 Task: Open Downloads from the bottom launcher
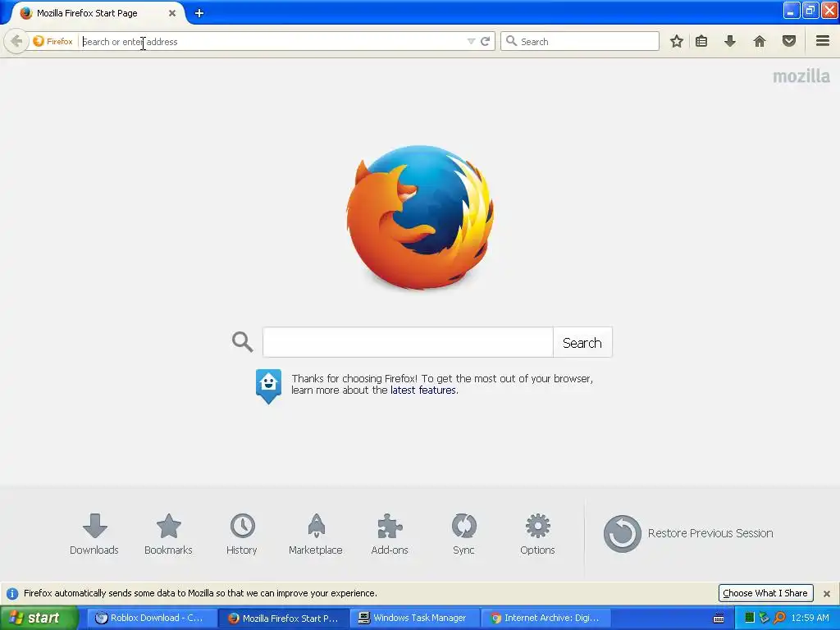pyautogui.click(x=94, y=533)
